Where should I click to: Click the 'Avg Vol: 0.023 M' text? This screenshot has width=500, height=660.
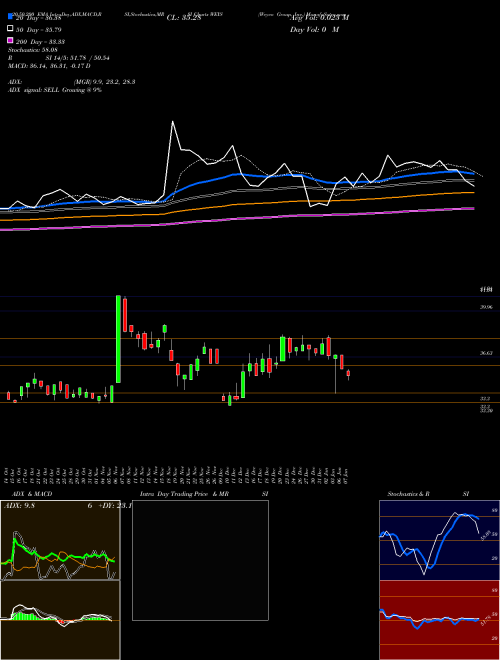[x=319, y=17]
